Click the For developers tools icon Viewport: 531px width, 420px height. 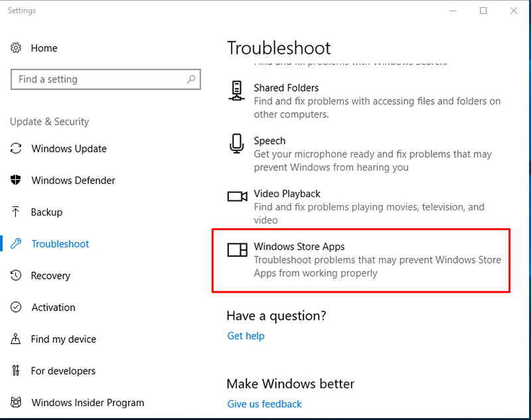click(x=15, y=371)
